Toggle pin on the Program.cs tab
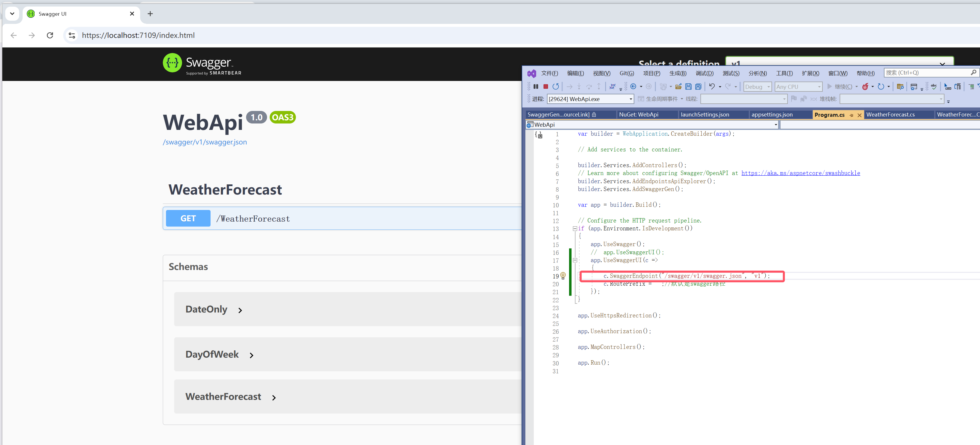Screen dimensions: 980x445 [851, 115]
